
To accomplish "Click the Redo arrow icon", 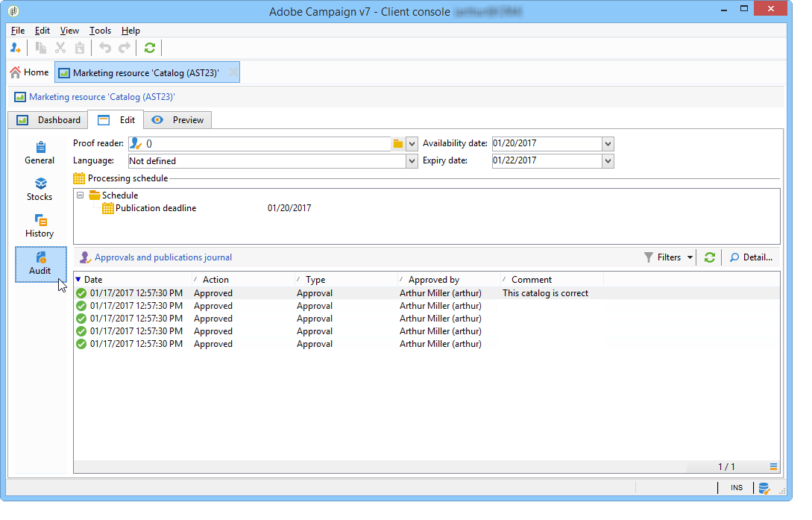I will pos(125,48).
